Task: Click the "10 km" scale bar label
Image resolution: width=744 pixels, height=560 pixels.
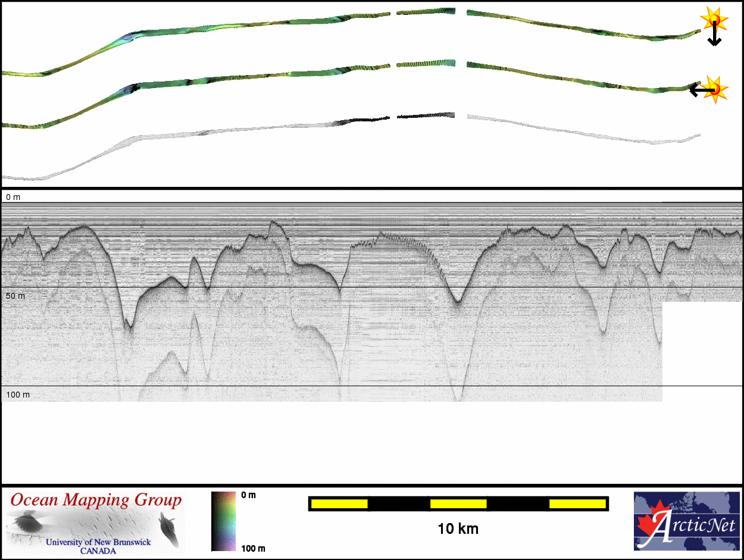Action: pyautogui.click(x=458, y=528)
